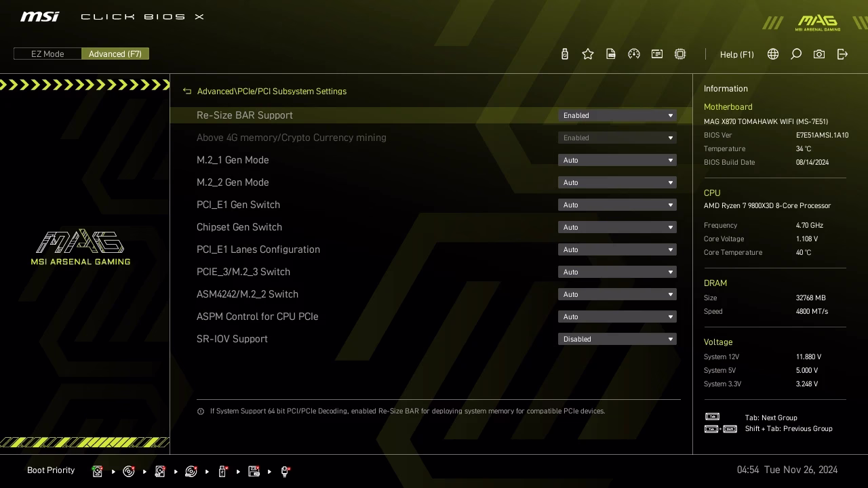Select the M.2_1 Gen Mode label
The height and width of the screenshot is (488, 868).
pos(233,160)
